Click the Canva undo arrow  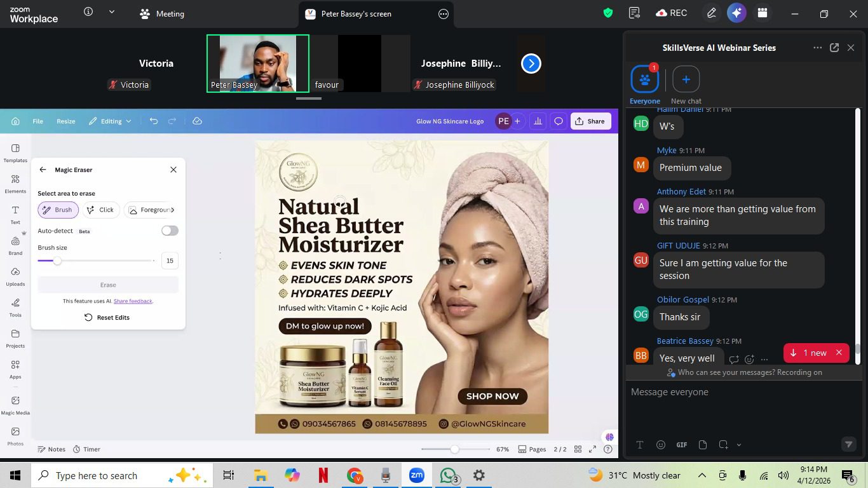tap(154, 121)
